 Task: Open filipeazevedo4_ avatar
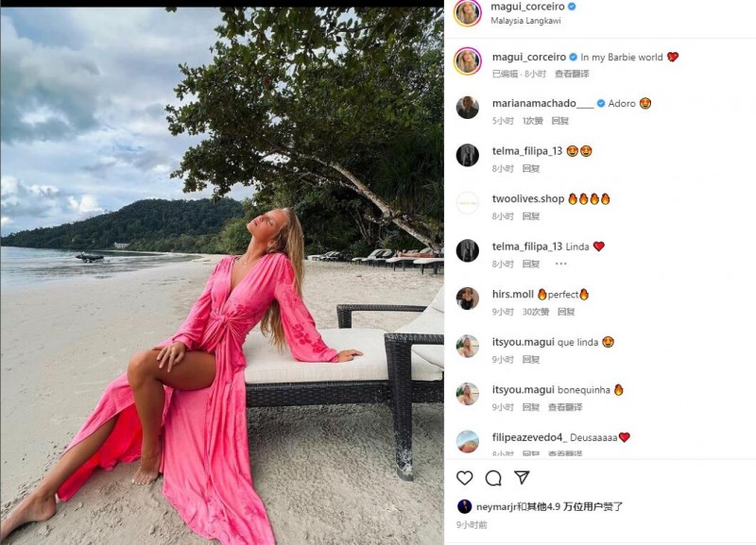tap(468, 441)
